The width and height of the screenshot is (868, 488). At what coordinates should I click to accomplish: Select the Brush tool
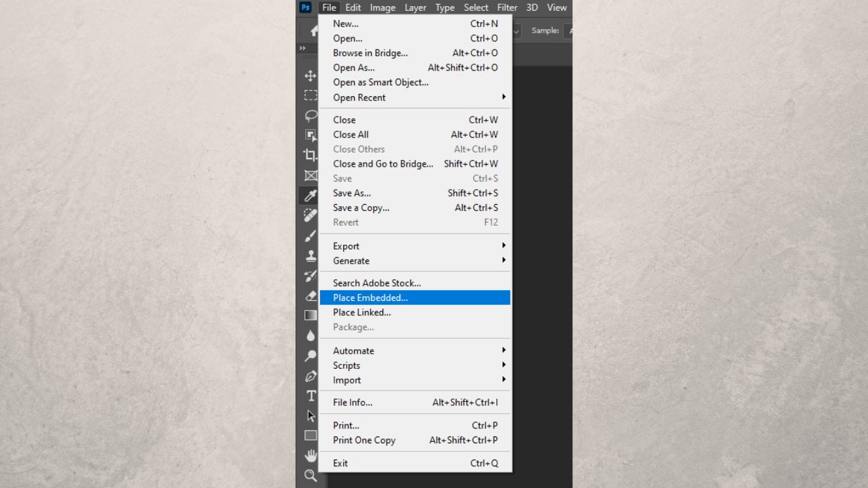(311, 236)
